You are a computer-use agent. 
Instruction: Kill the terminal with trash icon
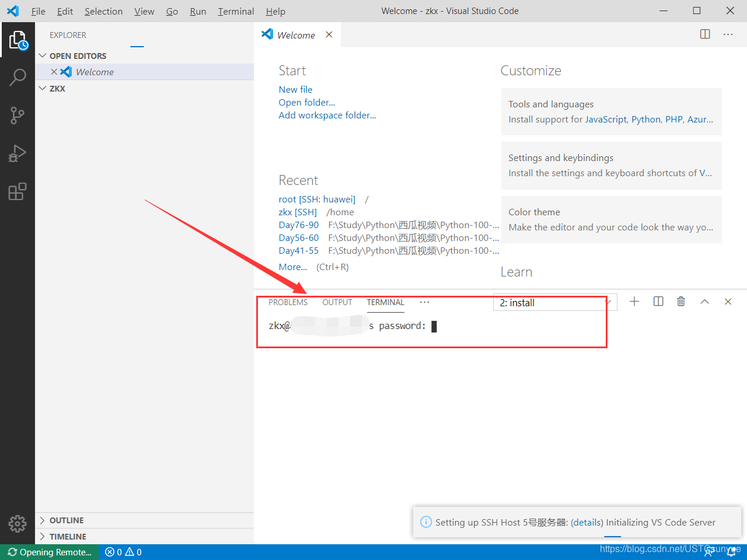click(681, 302)
